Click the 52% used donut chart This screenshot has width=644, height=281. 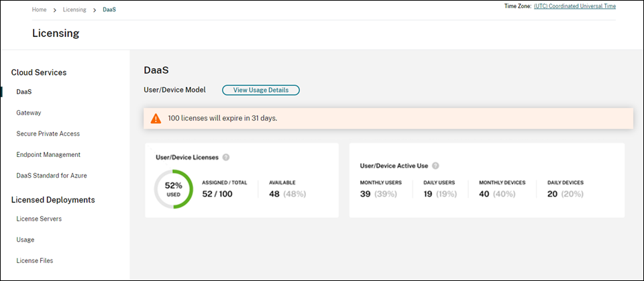(x=174, y=188)
